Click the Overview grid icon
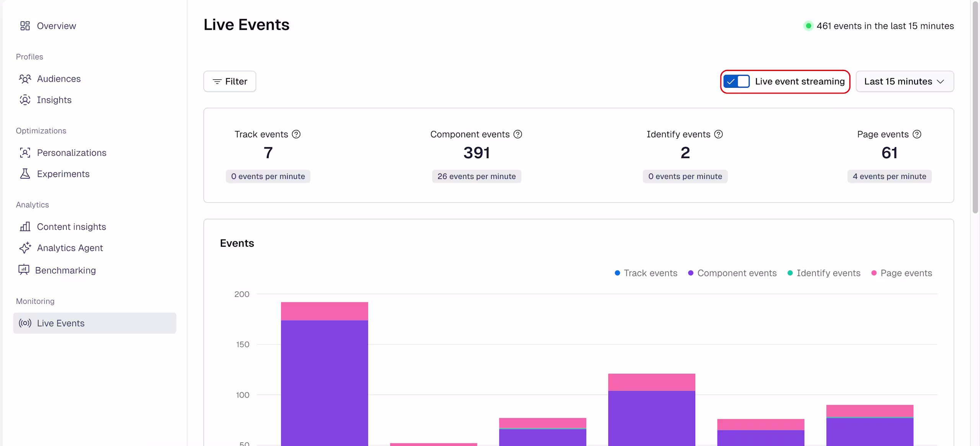The height and width of the screenshot is (446, 980). [x=25, y=26]
